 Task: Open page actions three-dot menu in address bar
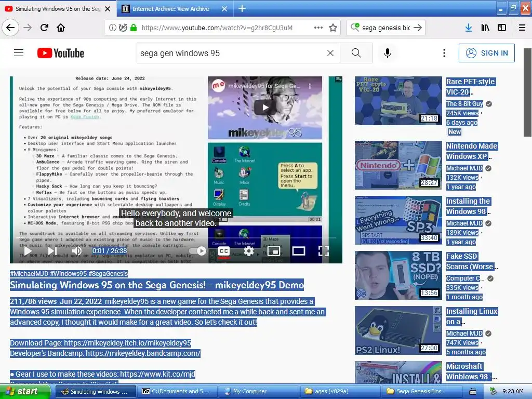(318, 28)
